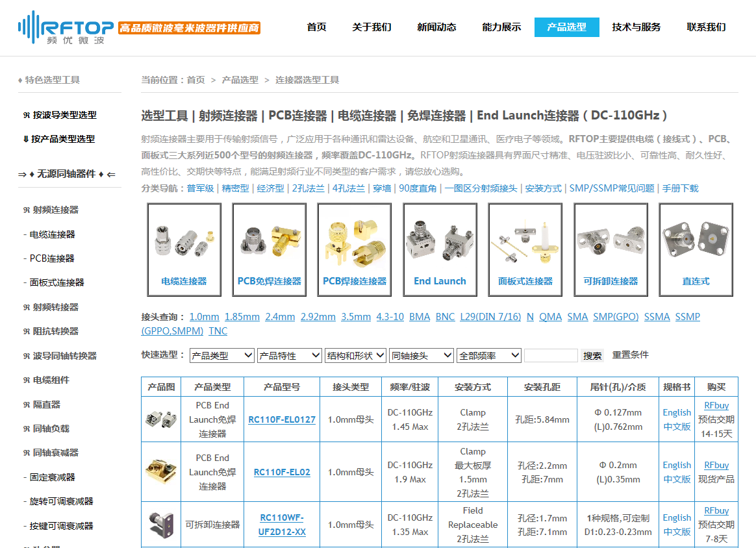Screen dimensions: 756x548
Task: Go to 首页 in top navigation
Action: (316, 27)
